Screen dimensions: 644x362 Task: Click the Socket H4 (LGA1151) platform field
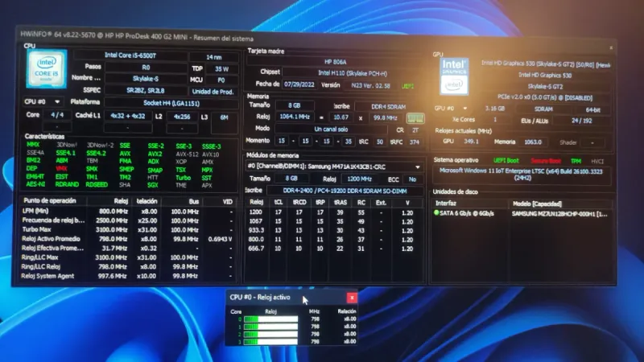(171, 103)
